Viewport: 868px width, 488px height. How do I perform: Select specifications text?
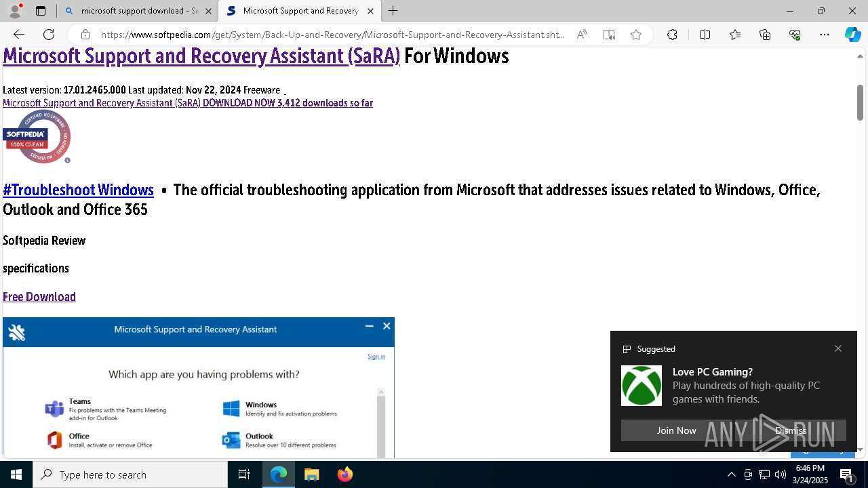(x=36, y=268)
